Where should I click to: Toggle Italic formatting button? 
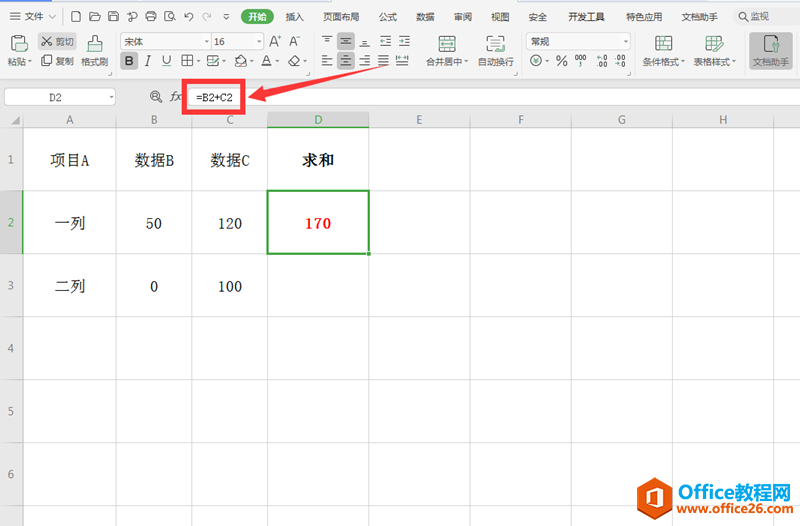tap(148, 61)
